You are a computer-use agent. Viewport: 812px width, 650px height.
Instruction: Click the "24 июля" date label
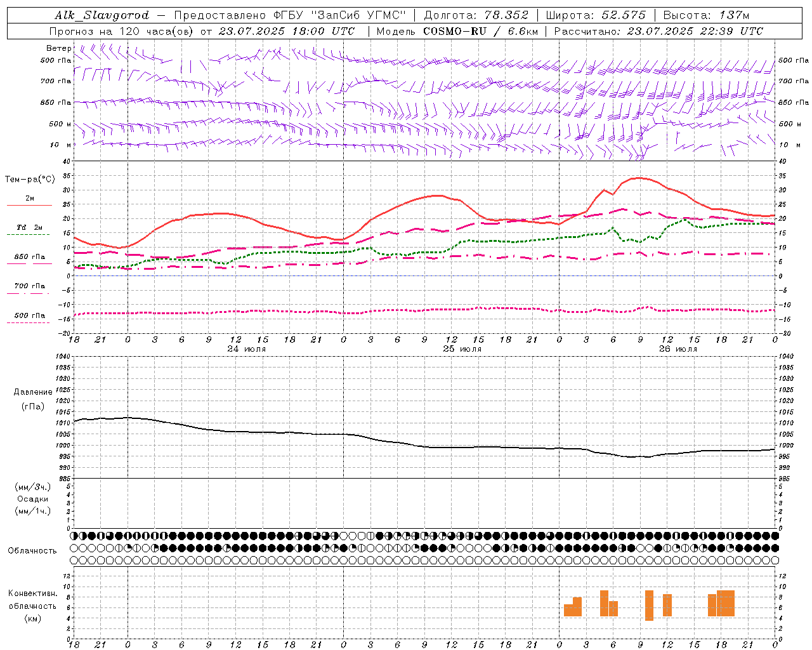click(247, 349)
